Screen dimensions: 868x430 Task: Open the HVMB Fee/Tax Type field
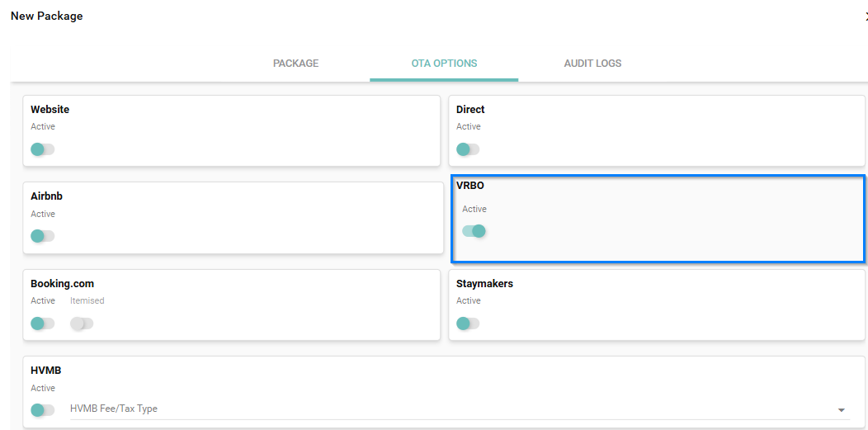446,409
